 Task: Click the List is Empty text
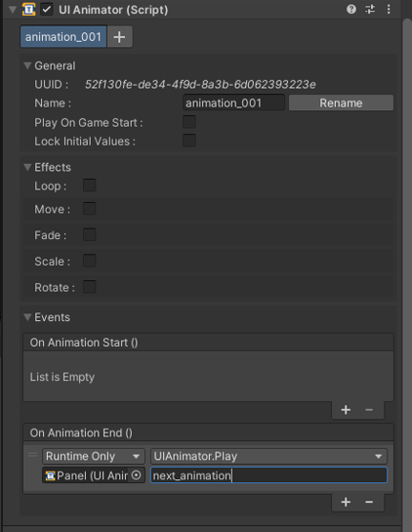click(x=62, y=377)
